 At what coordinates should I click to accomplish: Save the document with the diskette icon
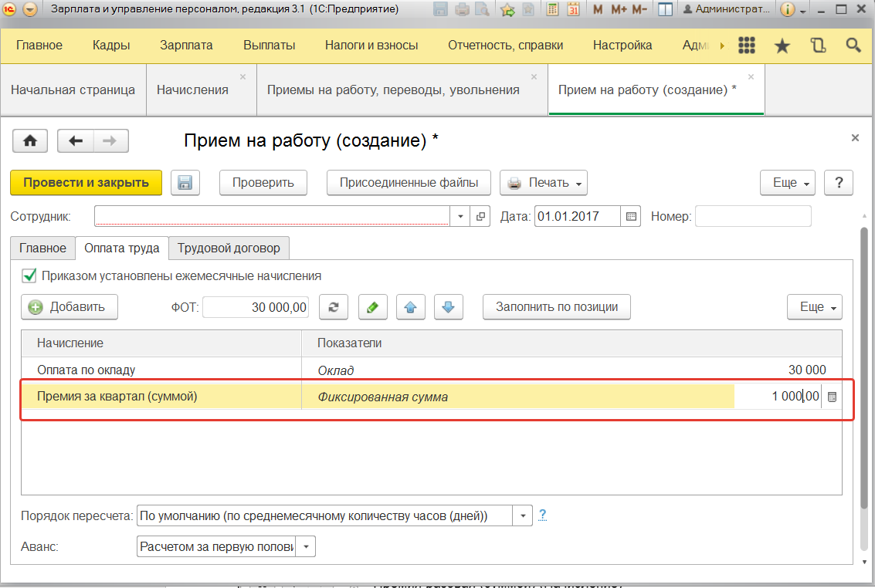point(185,183)
